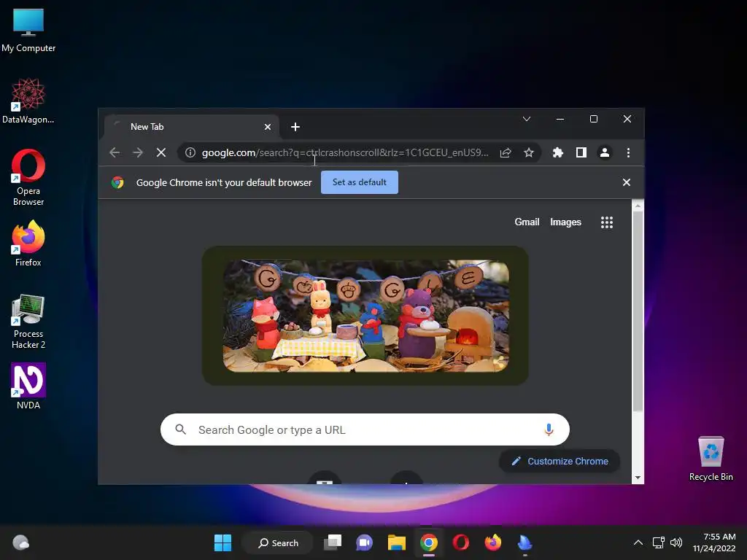The height and width of the screenshot is (560, 747).
Task: Click the scrollbar down arrow
Action: [638, 477]
